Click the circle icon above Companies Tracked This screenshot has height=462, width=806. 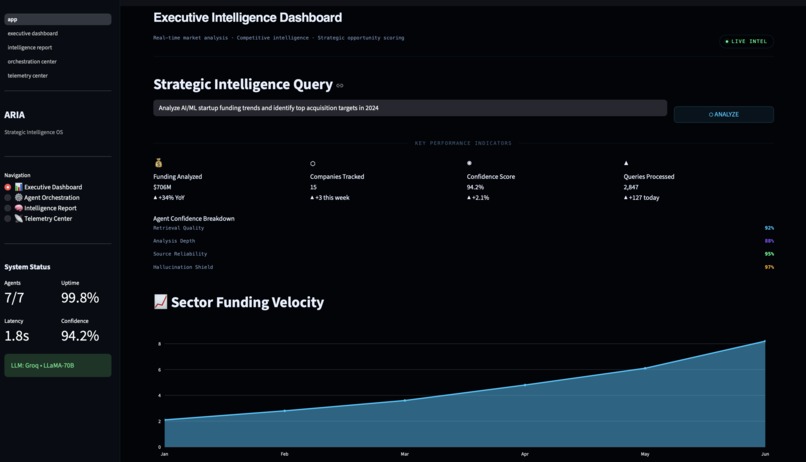[313, 163]
